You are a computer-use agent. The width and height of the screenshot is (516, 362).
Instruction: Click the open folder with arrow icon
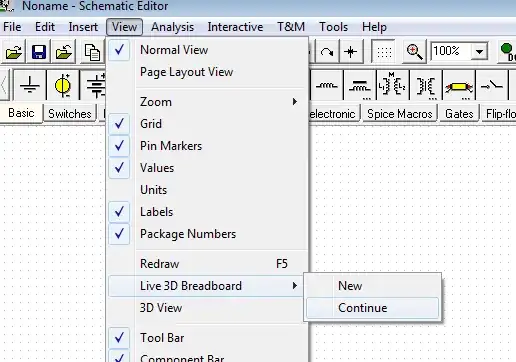point(64,52)
